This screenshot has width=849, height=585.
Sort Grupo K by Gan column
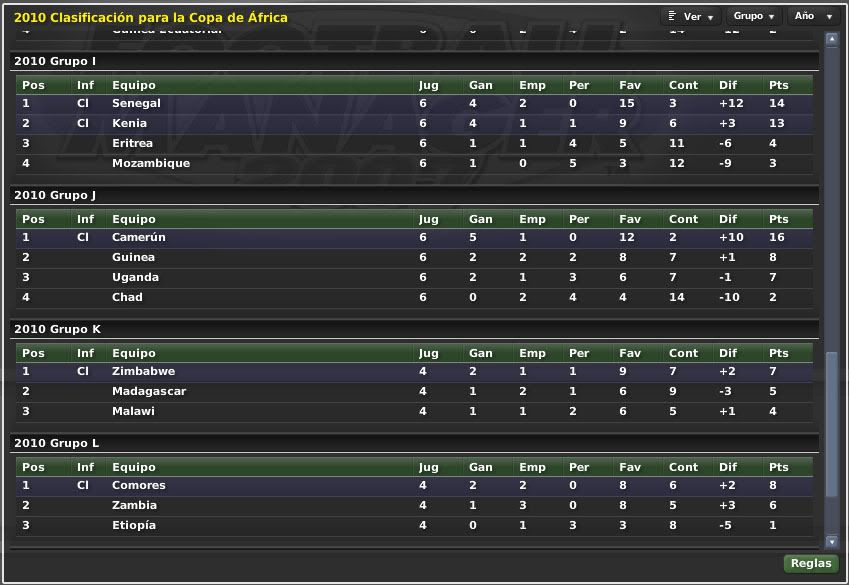(481, 353)
